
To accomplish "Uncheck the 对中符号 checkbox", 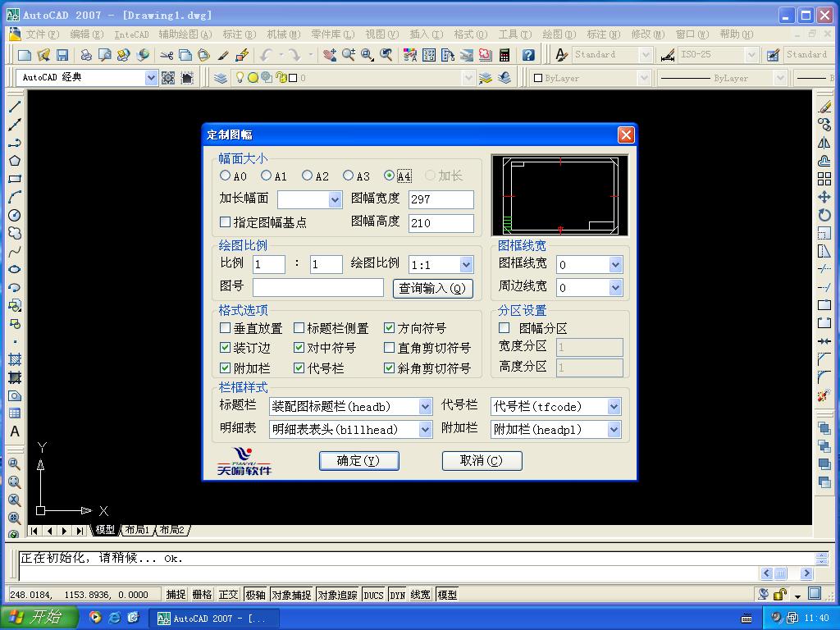I will coord(299,347).
